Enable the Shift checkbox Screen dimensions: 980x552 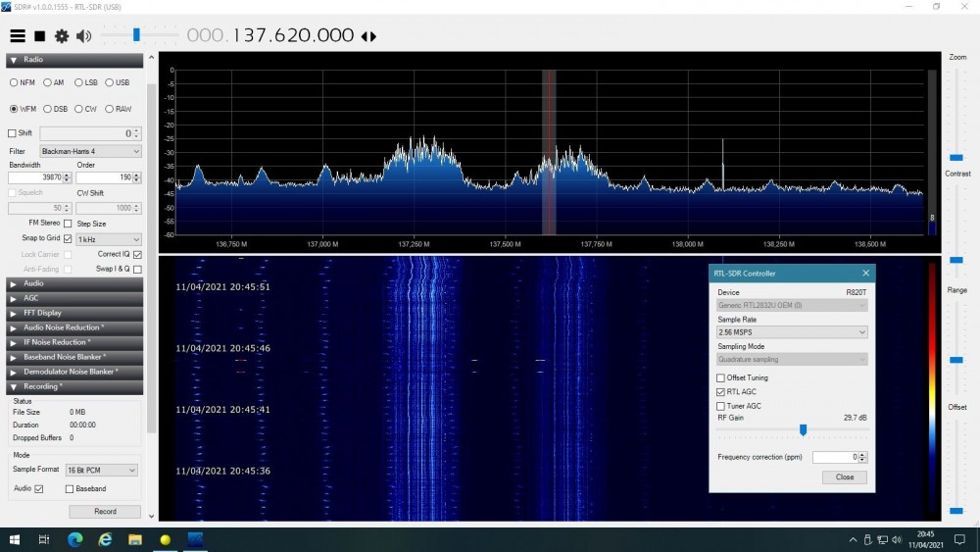12,133
